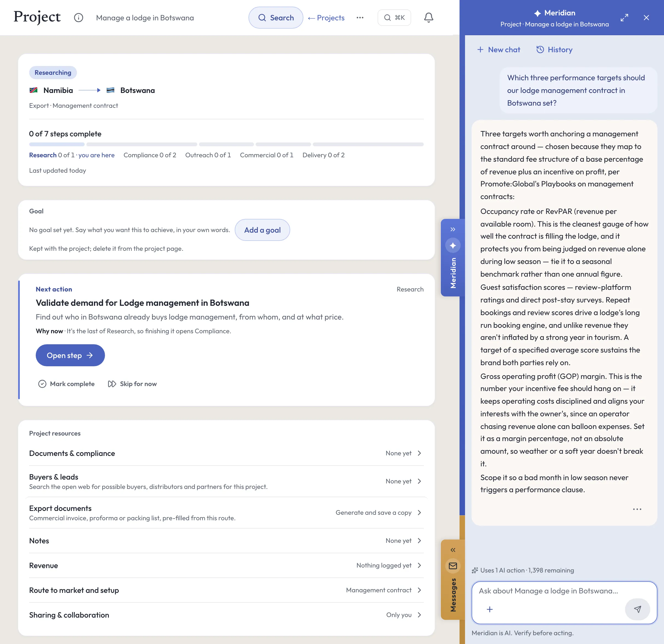Mark the next action complete
The height and width of the screenshot is (644, 664).
67,384
